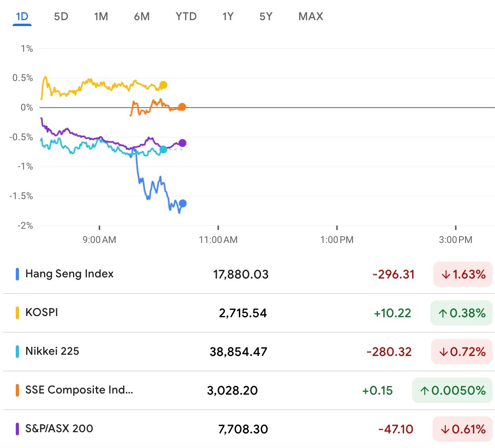Click the blue Hang Seng Index color marker
Viewport: 495px width, 448px height.
coord(17,274)
